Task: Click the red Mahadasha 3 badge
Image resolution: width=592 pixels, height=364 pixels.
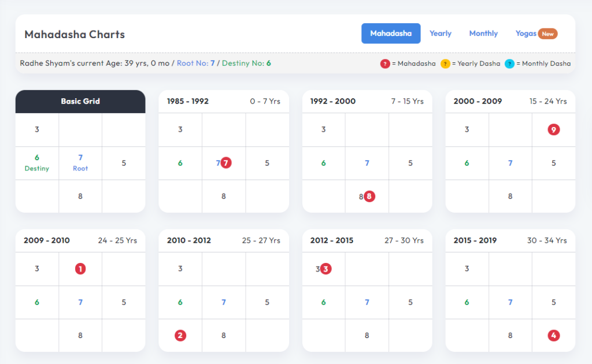Action: tap(326, 269)
